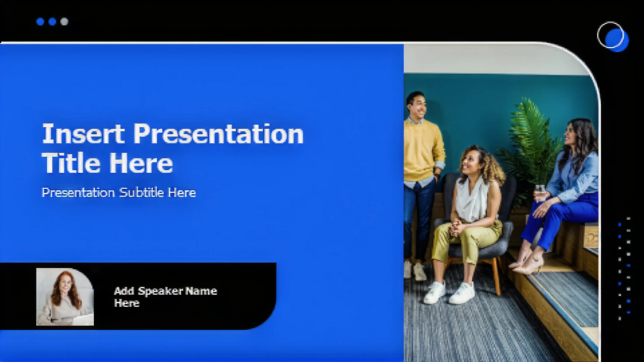Viewport: 644px width, 362px height.
Task: Click the middle blue dot in the dot row
Action: pyautogui.click(x=52, y=22)
